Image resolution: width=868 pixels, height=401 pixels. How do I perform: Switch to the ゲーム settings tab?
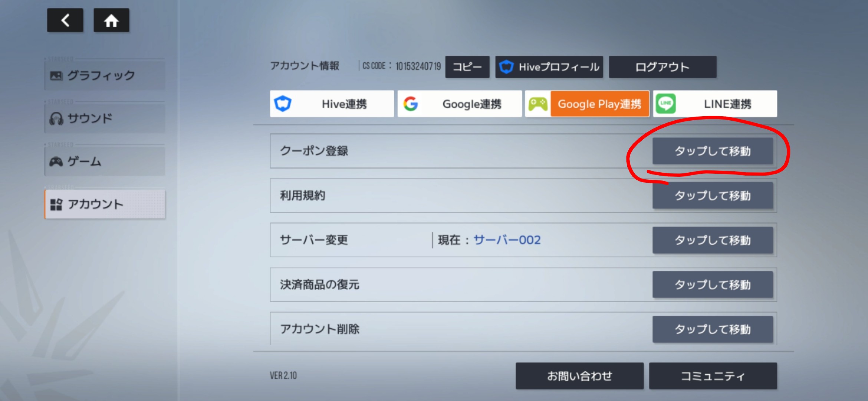(105, 162)
